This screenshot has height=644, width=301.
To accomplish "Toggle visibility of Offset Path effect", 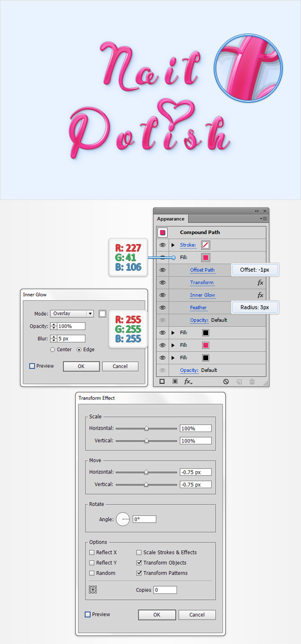I will pyautogui.click(x=162, y=270).
